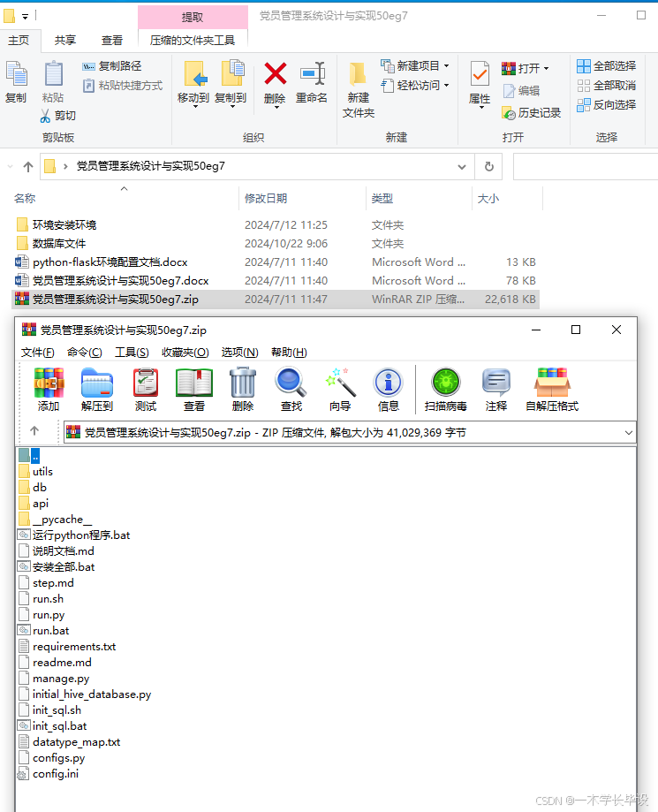Click the WinRAR 解压到 (Extract To) icon
This screenshot has height=812, width=658.
(x=97, y=383)
